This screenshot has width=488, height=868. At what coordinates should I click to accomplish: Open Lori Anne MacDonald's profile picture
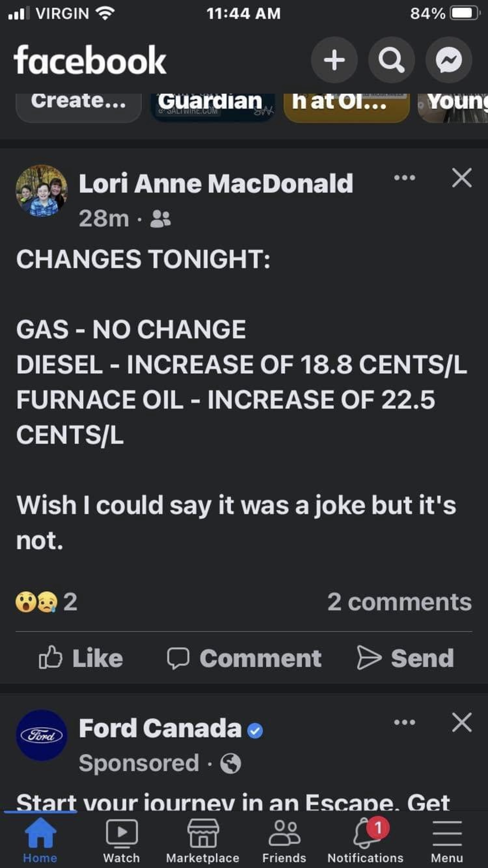click(x=42, y=191)
